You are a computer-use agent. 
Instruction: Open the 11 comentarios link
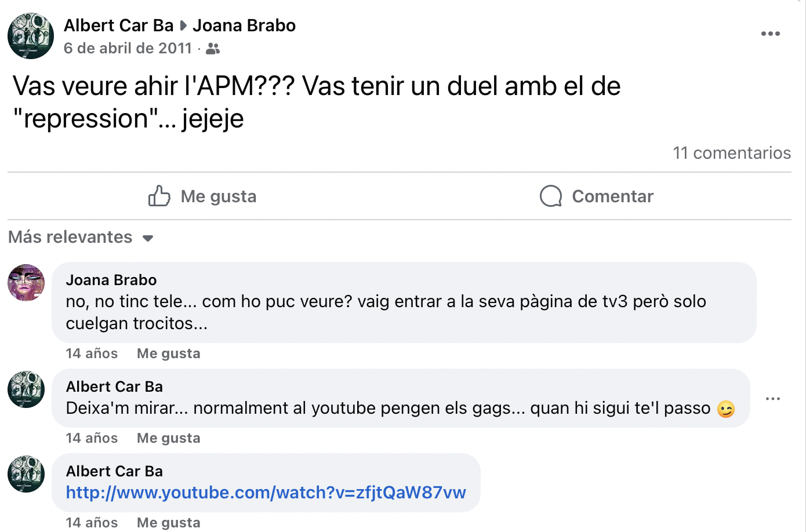pos(731,153)
